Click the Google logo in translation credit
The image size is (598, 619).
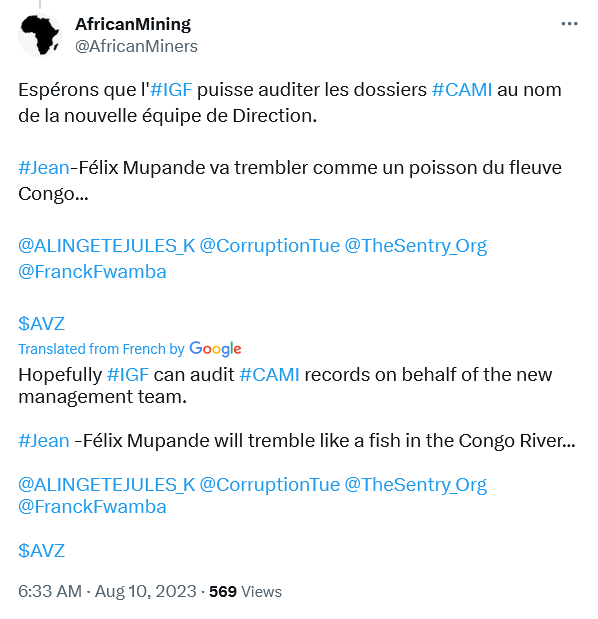point(215,349)
